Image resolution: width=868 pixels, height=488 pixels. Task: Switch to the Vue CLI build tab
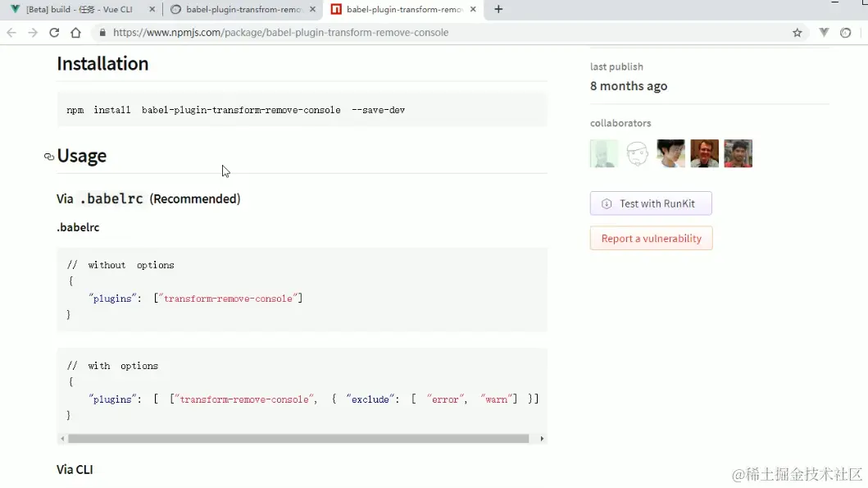click(80, 9)
